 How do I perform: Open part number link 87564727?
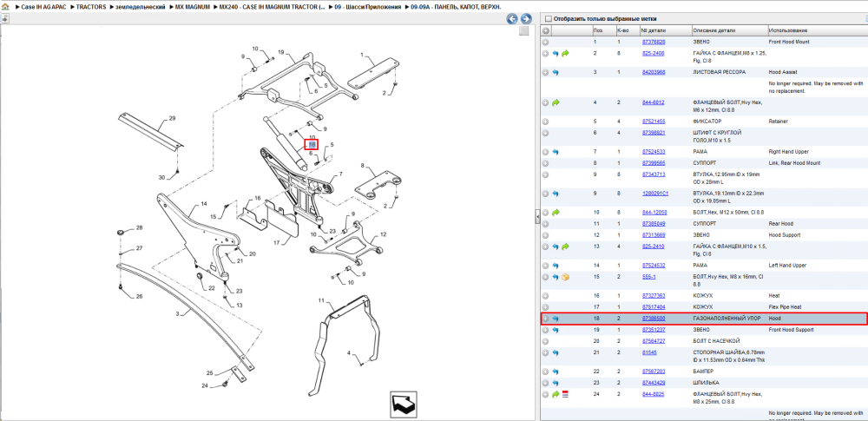point(654,340)
